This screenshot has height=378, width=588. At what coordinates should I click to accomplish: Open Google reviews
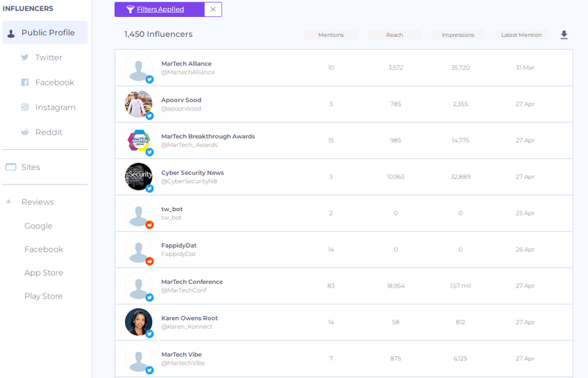(38, 226)
